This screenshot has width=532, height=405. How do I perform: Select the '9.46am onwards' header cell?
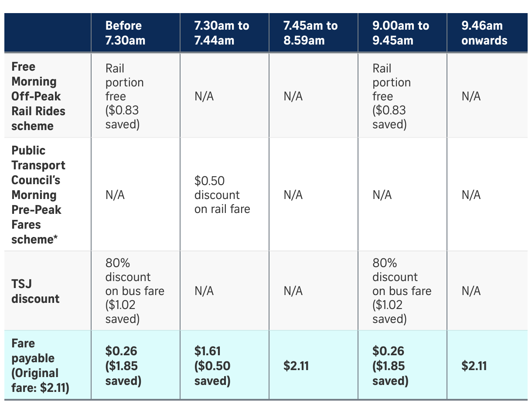click(x=484, y=33)
